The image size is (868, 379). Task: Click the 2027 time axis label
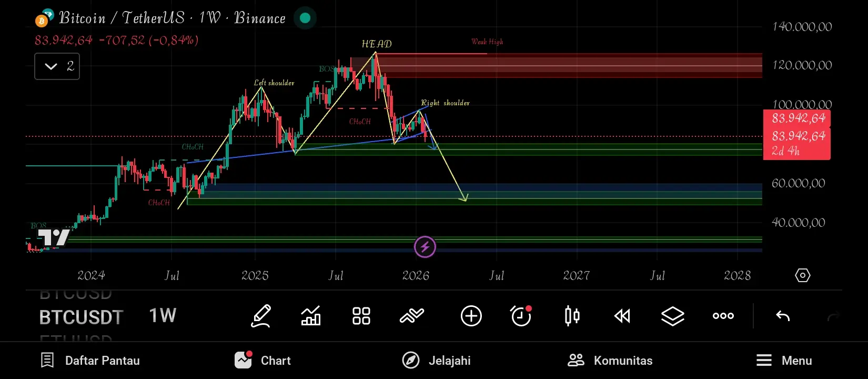point(577,275)
